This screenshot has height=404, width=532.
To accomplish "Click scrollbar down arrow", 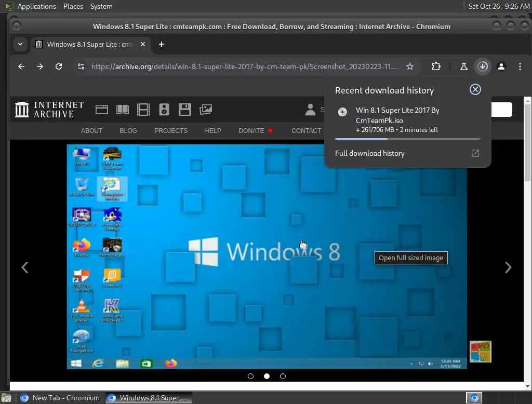I will coord(528,386).
